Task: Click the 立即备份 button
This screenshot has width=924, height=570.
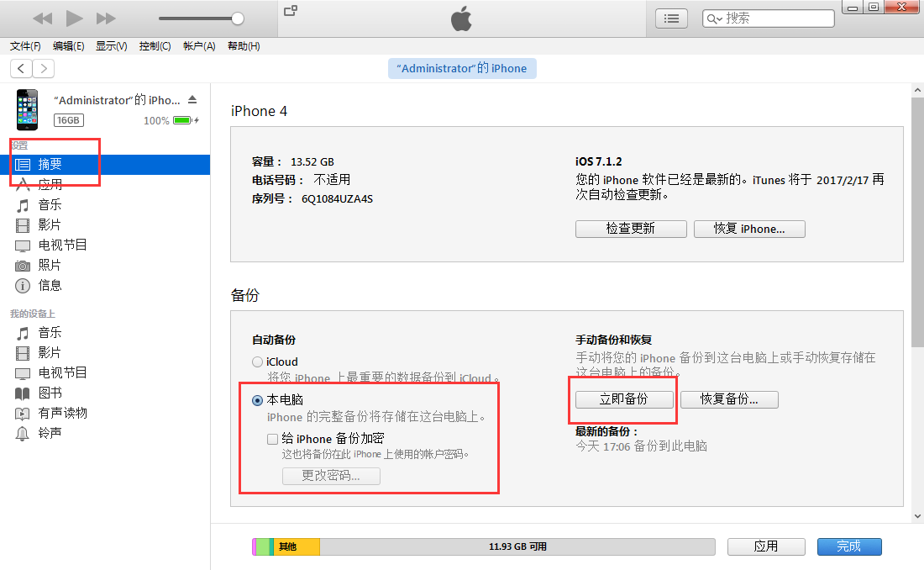Action: 624,399
